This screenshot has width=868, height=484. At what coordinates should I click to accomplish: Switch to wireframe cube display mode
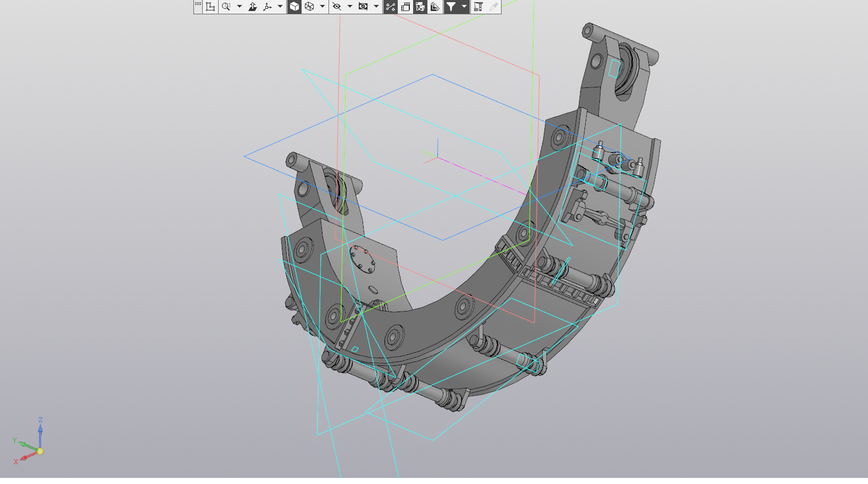[x=309, y=7]
